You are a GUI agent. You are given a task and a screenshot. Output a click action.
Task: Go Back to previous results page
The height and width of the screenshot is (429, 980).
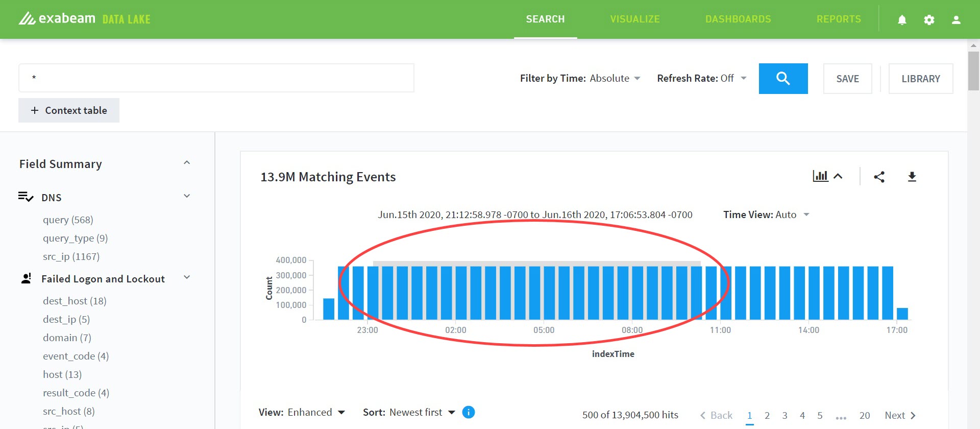pyautogui.click(x=716, y=415)
